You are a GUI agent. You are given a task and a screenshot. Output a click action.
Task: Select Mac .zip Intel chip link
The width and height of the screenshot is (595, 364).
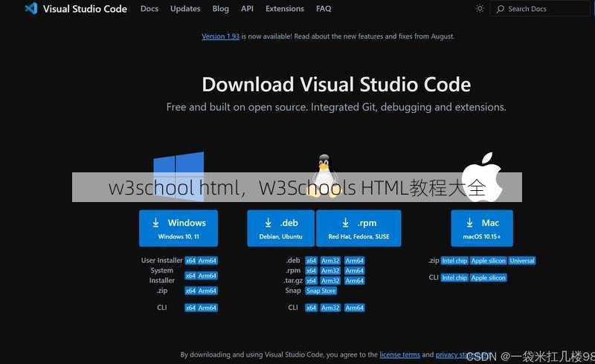tap(454, 261)
